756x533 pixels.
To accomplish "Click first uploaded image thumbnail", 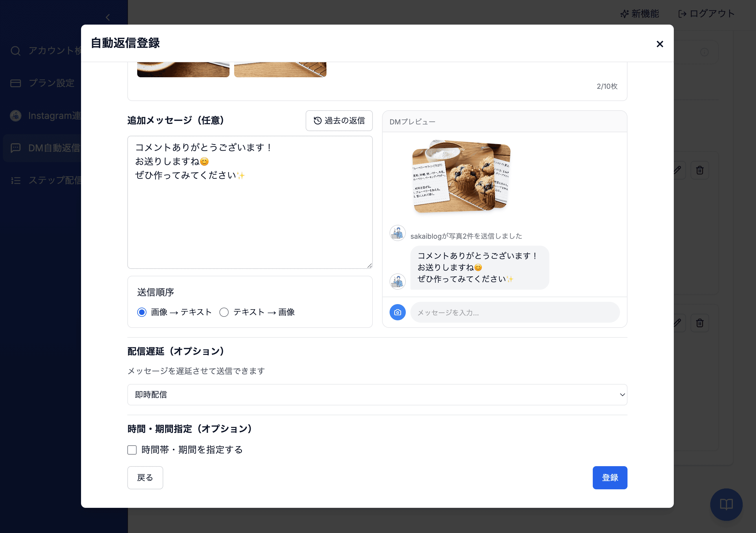I will point(183,69).
